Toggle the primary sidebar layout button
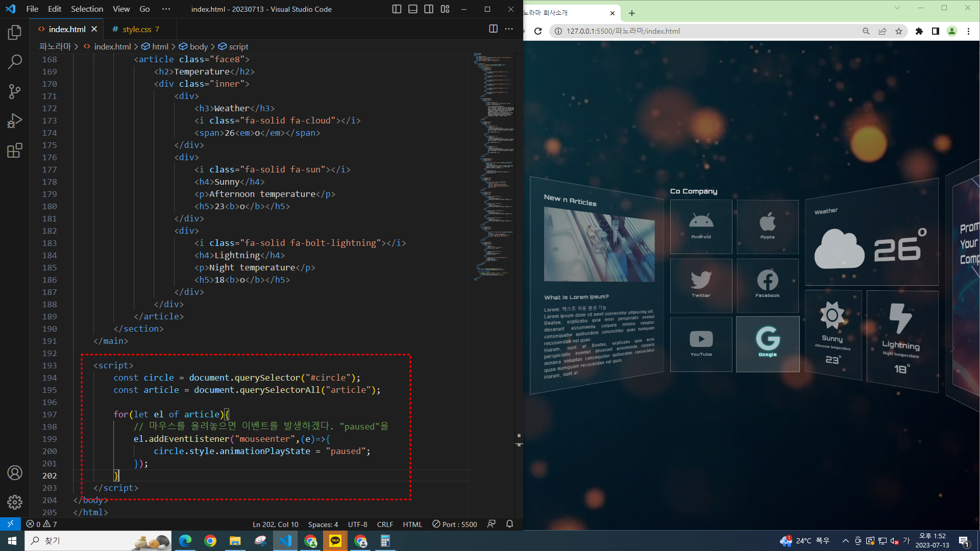 397,9
